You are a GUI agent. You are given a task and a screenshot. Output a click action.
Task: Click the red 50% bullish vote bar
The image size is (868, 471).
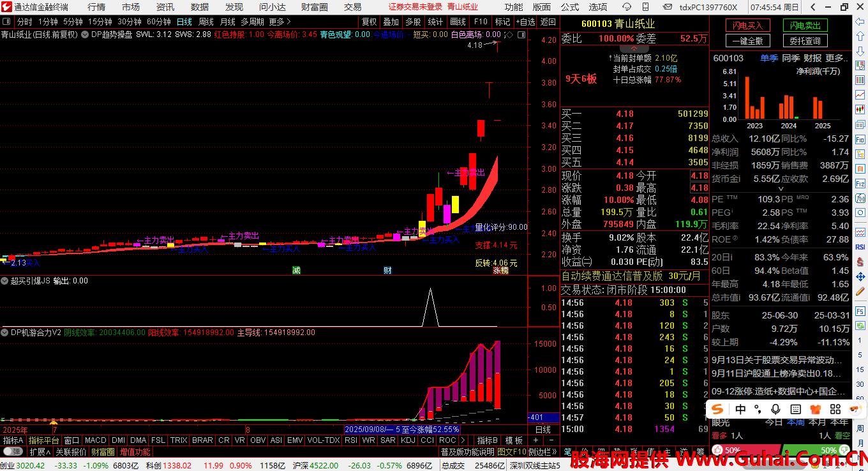(x=745, y=450)
